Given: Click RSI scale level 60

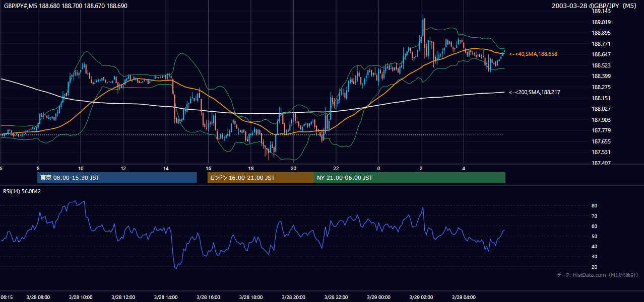Looking at the screenshot, I should tap(595, 226).
